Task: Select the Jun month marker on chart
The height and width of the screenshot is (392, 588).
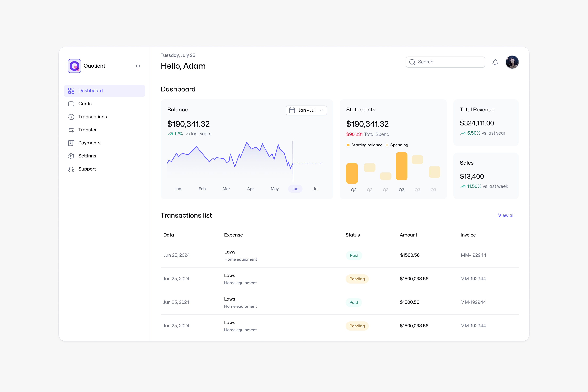Action: [295, 189]
